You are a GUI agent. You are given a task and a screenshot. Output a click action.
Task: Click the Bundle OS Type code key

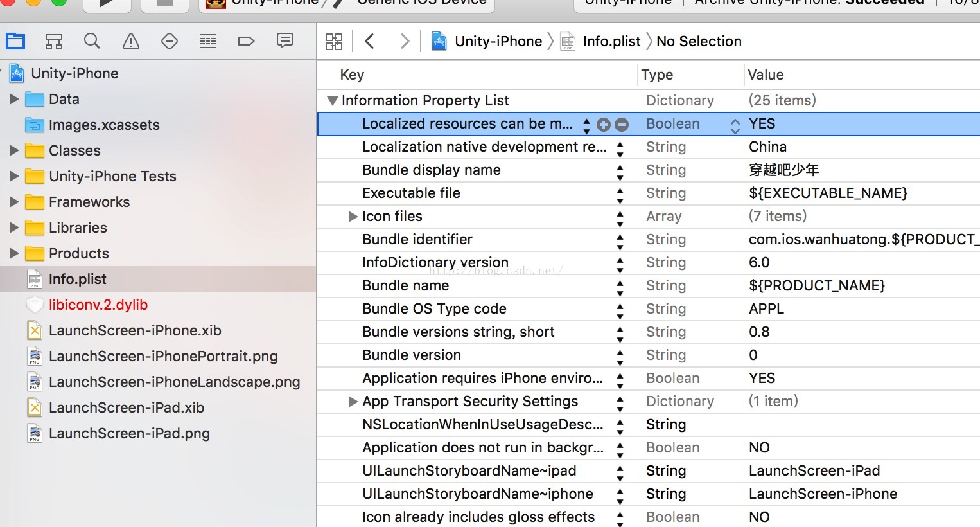(x=434, y=309)
